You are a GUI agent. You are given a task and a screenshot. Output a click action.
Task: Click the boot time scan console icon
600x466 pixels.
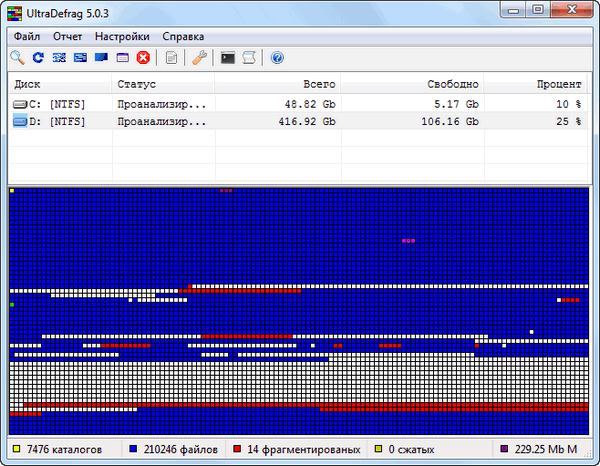pyautogui.click(x=228, y=58)
